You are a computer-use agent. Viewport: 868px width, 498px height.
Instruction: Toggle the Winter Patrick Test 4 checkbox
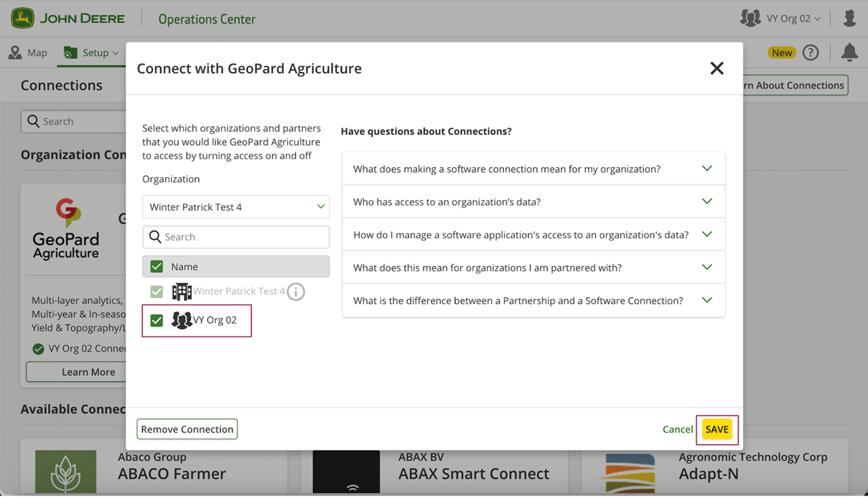pyautogui.click(x=157, y=292)
